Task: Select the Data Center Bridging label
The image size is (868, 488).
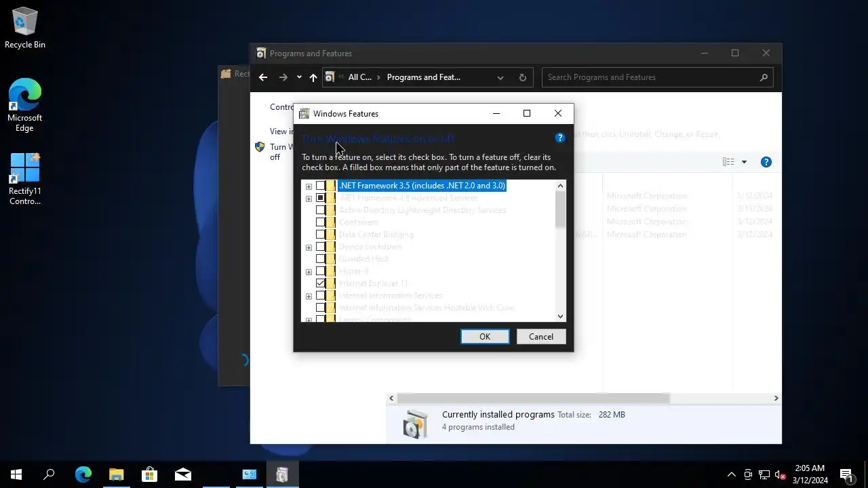Action: [x=376, y=235]
